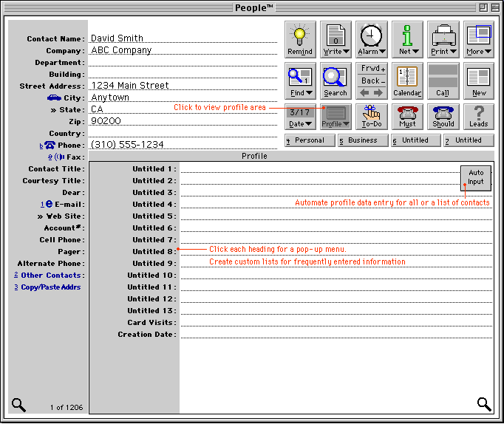Open the Print dropdown menu

click(443, 39)
